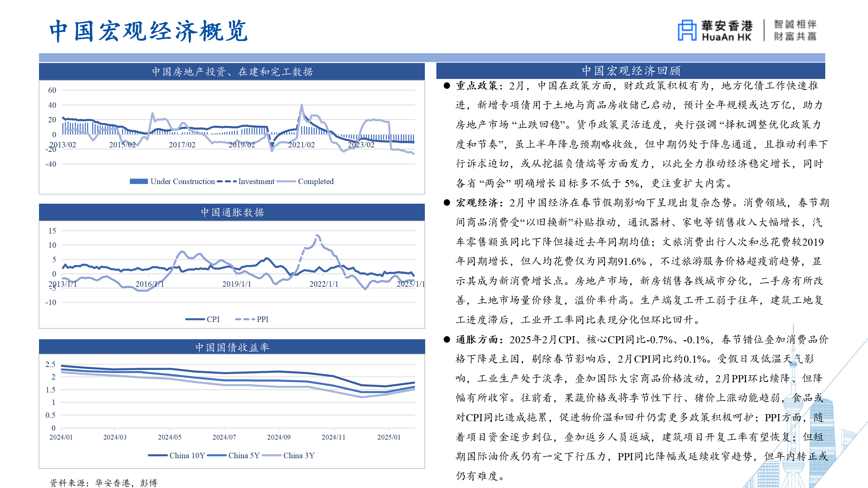Click the 2021/02 axis label on real estate chart

301,145
